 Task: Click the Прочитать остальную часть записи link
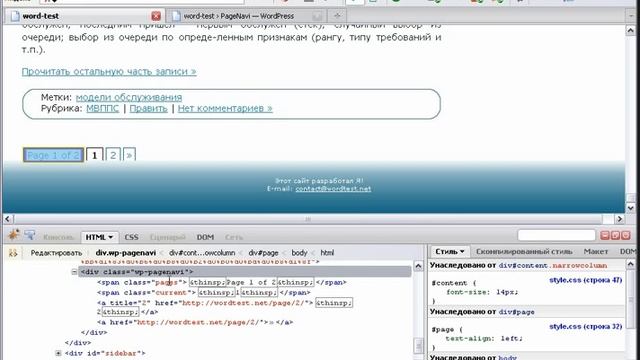[x=109, y=71]
